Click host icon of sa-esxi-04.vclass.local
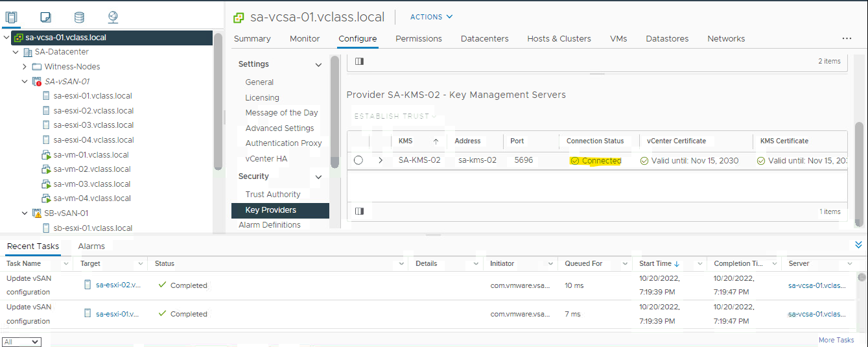 point(46,140)
